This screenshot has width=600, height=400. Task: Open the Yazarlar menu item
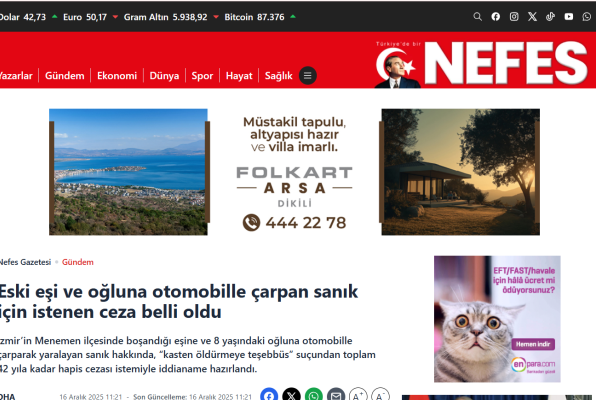pos(15,76)
